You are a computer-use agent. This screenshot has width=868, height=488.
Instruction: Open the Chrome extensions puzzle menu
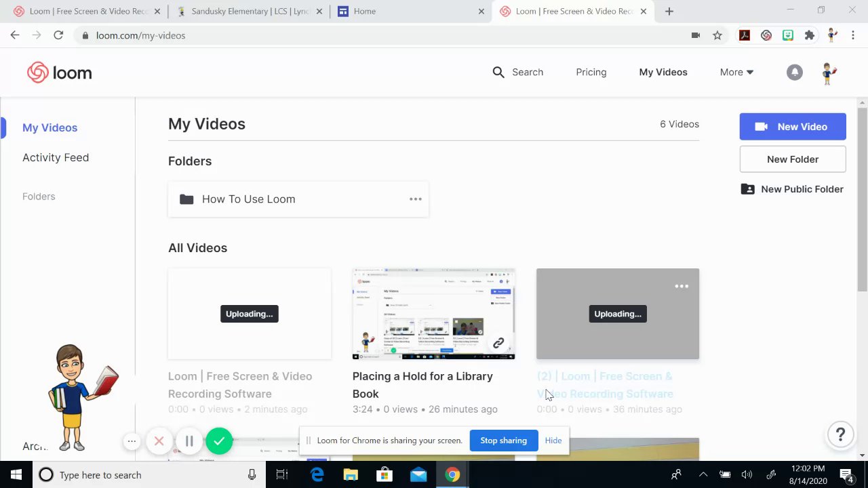pyautogui.click(x=809, y=35)
